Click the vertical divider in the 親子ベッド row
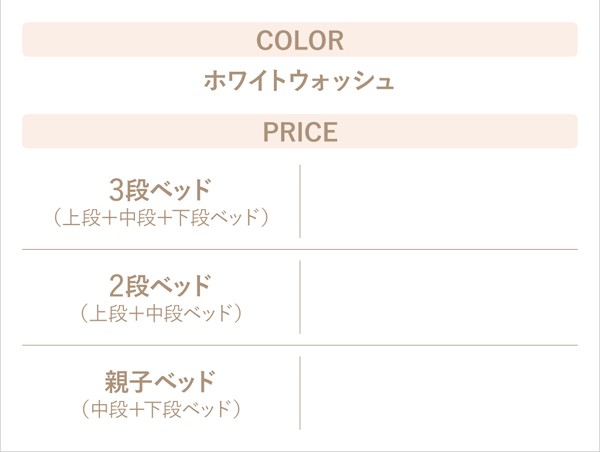The height and width of the screenshot is (452, 600). [300, 393]
